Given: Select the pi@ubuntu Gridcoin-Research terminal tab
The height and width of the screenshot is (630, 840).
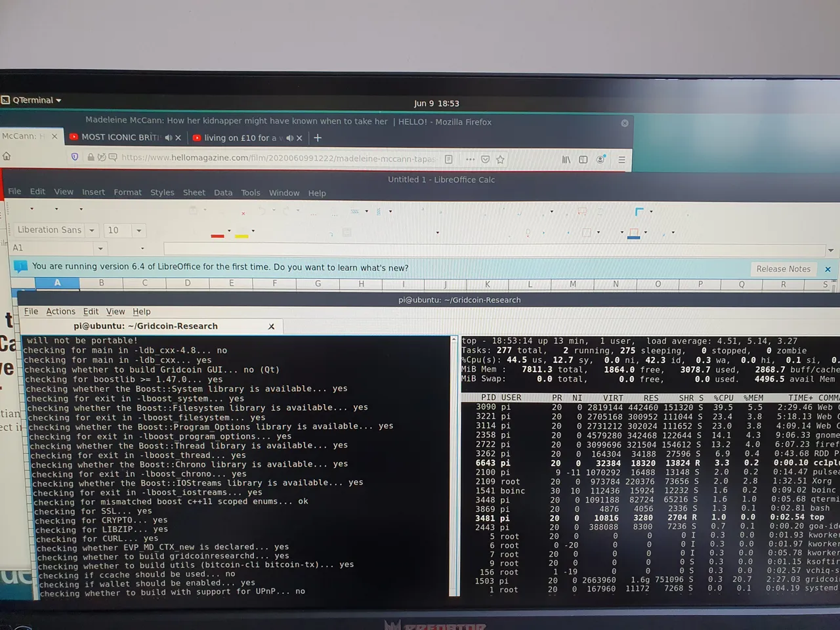Looking at the screenshot, I should click(146, 326).
